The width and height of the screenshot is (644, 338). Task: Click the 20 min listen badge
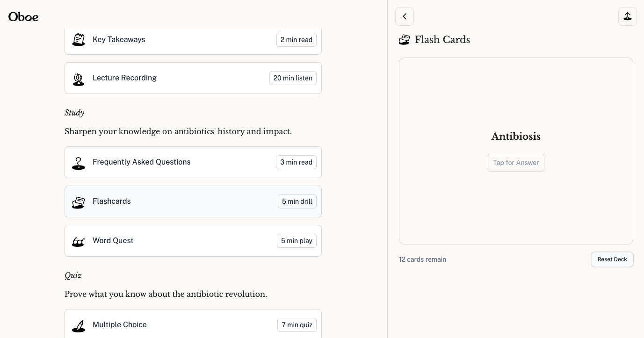point(293,78)
